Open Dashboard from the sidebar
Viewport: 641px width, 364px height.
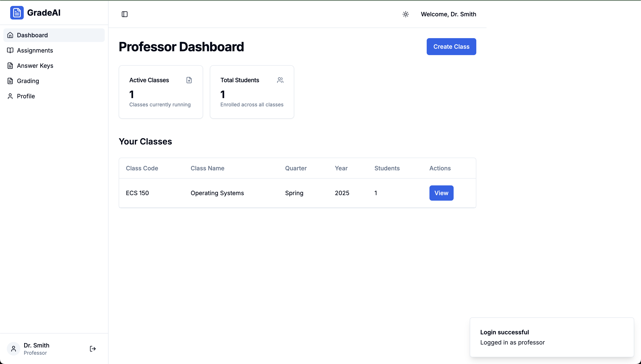(32, 35)
